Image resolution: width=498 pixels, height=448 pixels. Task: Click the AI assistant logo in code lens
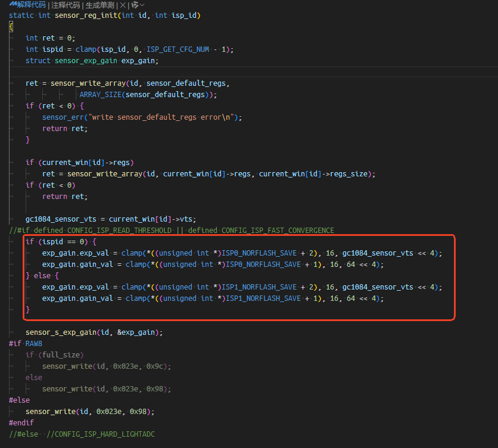click(x=13, y=5)
